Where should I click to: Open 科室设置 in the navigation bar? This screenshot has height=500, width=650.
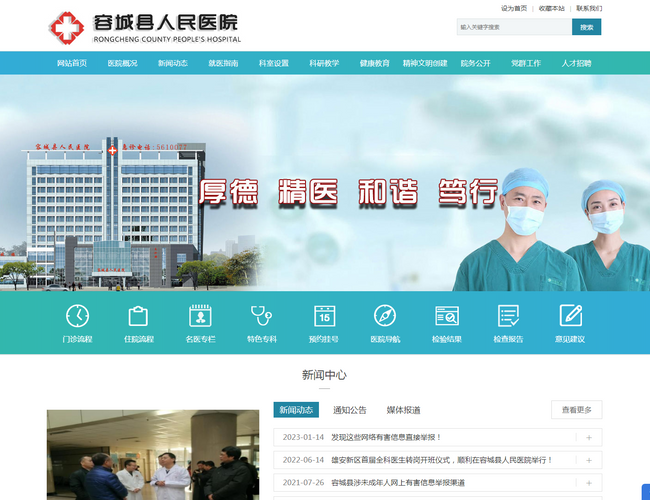pos(273,63)
